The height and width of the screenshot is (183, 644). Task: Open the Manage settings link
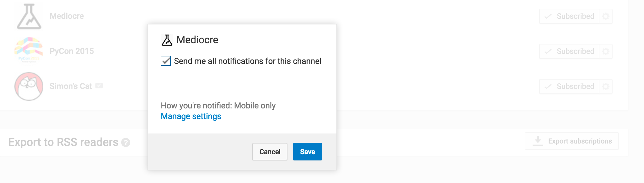click(x=191, y=116)
